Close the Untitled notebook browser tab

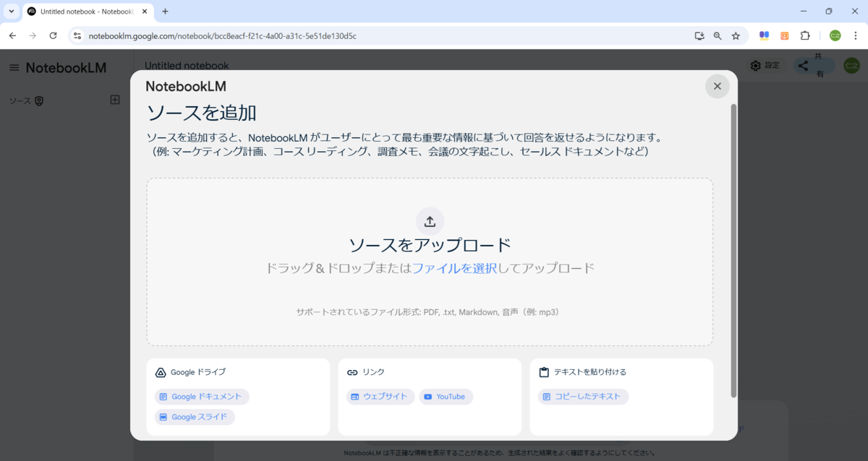point(144,12)
